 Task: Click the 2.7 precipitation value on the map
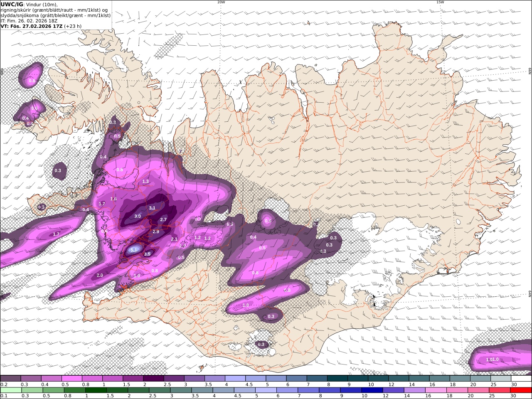[163, 219]
